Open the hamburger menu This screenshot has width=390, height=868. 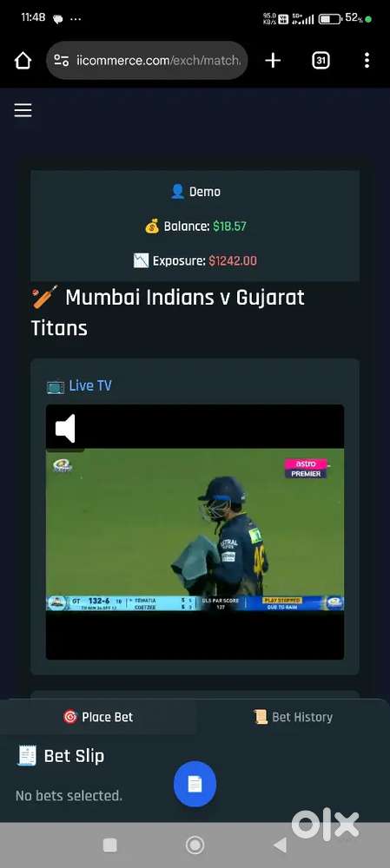click(23, 110)
